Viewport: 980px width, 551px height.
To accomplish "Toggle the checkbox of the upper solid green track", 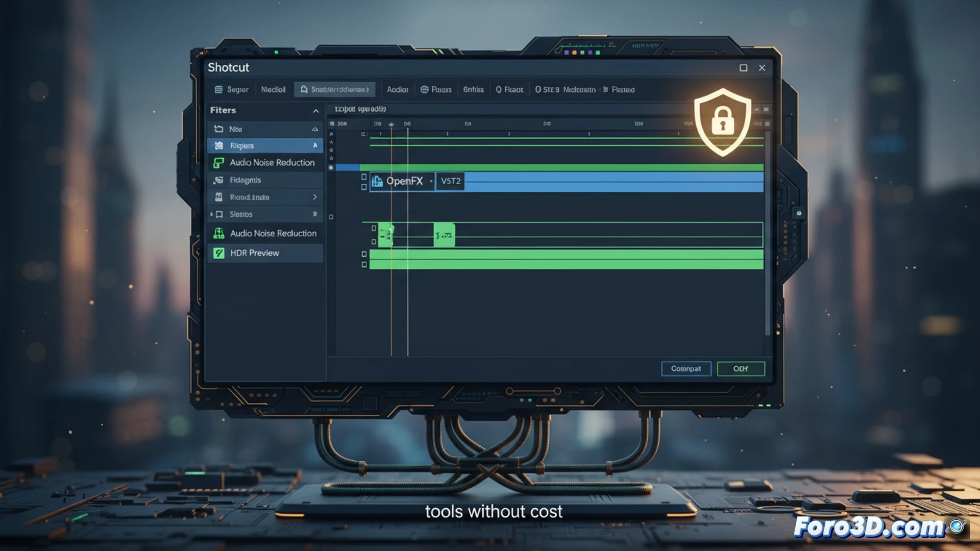I will click(x=364, y=254).
